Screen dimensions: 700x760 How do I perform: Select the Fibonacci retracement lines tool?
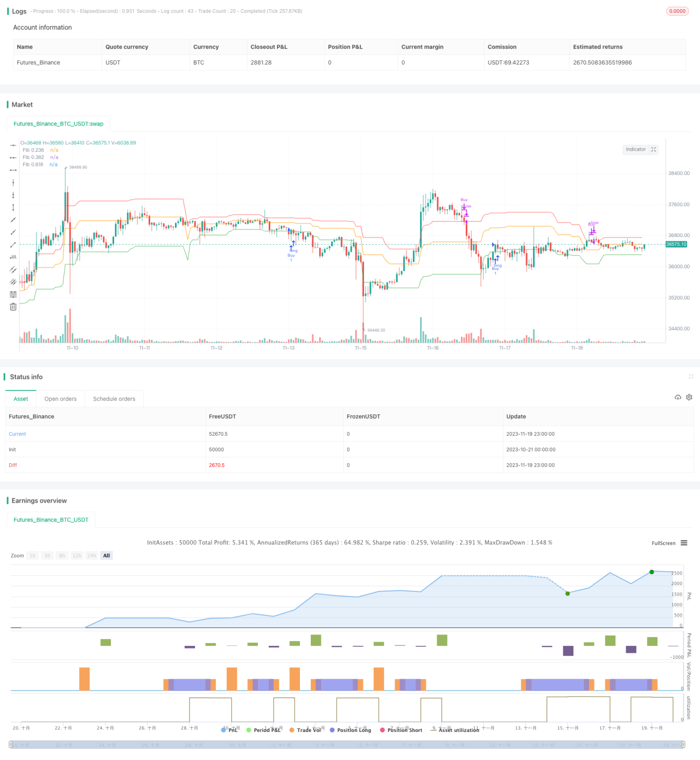(x=13, y=294)
